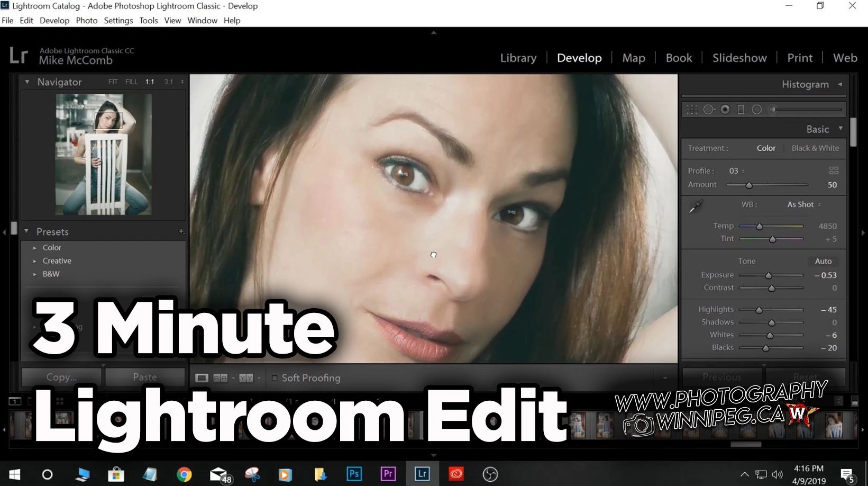The image size is (868, 486).
Task: Toggle Loupe view in the toolbar
Action: tap(202, 377)
